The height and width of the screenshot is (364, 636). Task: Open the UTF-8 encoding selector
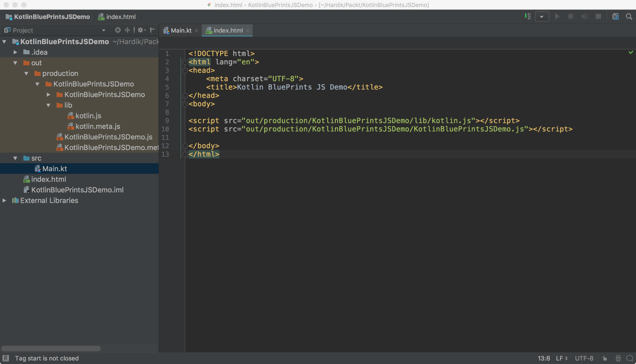(584, 358)
